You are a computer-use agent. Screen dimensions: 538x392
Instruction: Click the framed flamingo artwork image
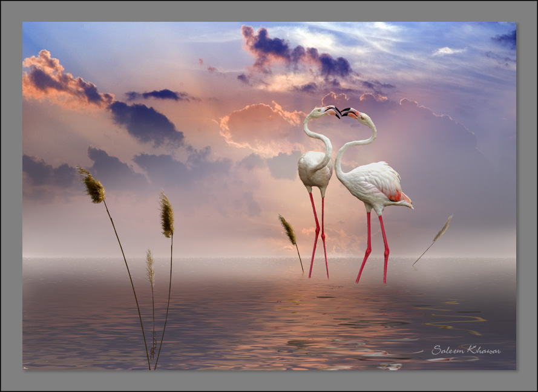pos(269,196)
